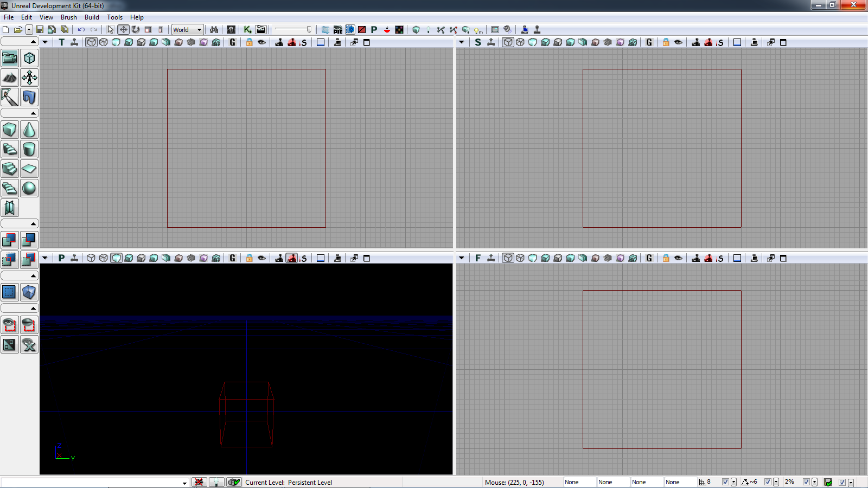Click the status bar command input field
868x488 pixels.
point(94,482)
